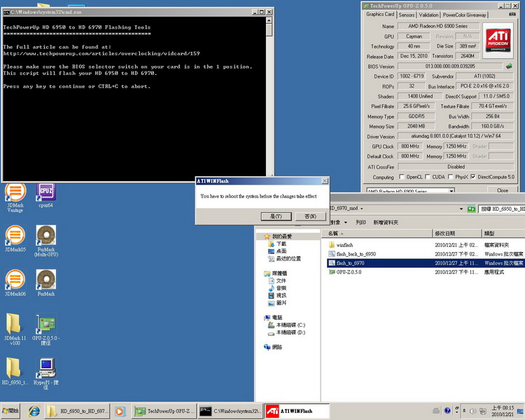This screenshot has height=420, width=525.
Task: Launch FurMark (Multi-GPU) desktop icon
Action: [46, 241]
